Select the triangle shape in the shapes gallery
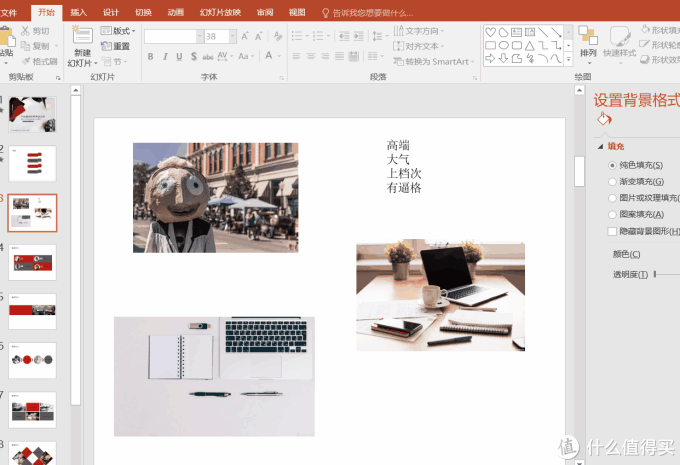 (530, 45)
